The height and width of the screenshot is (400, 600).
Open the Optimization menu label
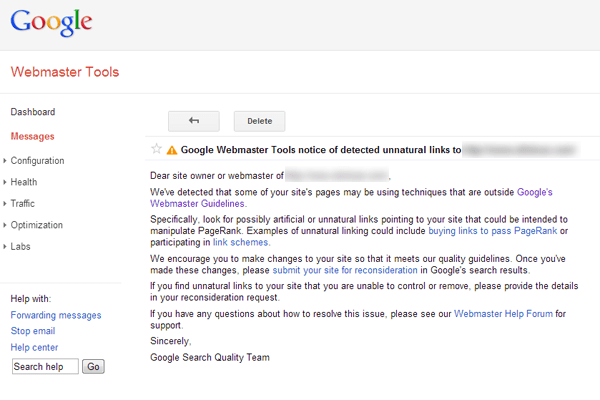coord(37,225)
